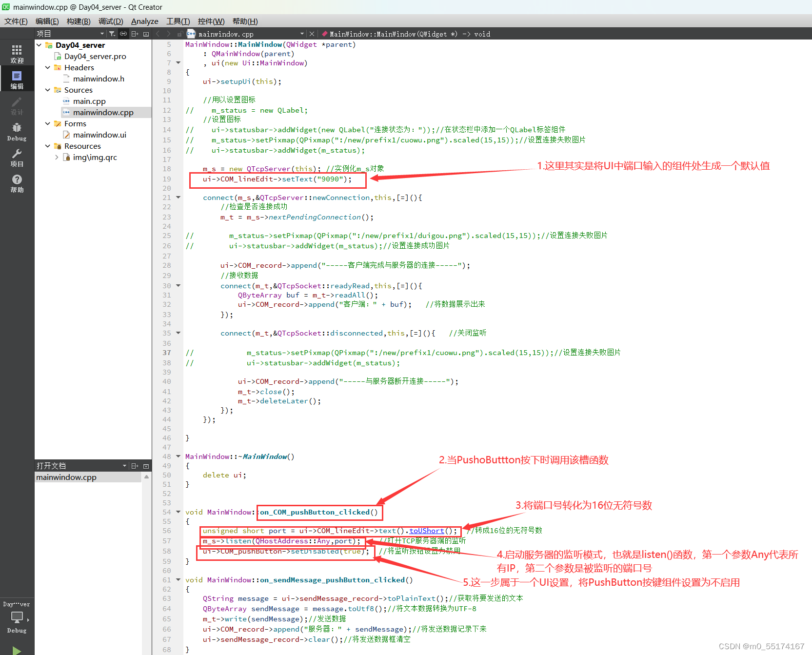Click the toUShort link on line 56

point(426,531)
